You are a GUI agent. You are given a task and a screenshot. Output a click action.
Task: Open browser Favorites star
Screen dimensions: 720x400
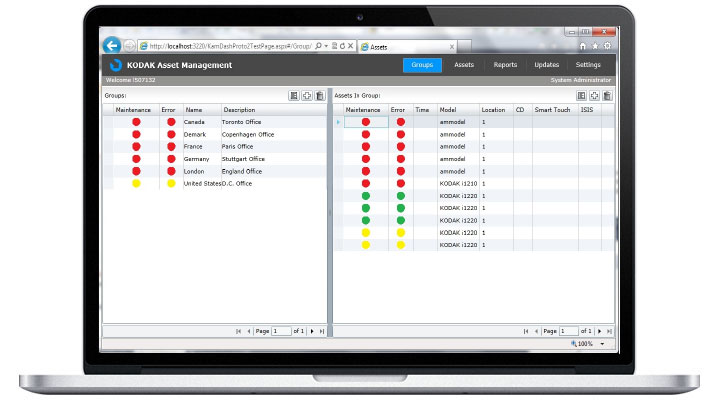pos(595,46)
